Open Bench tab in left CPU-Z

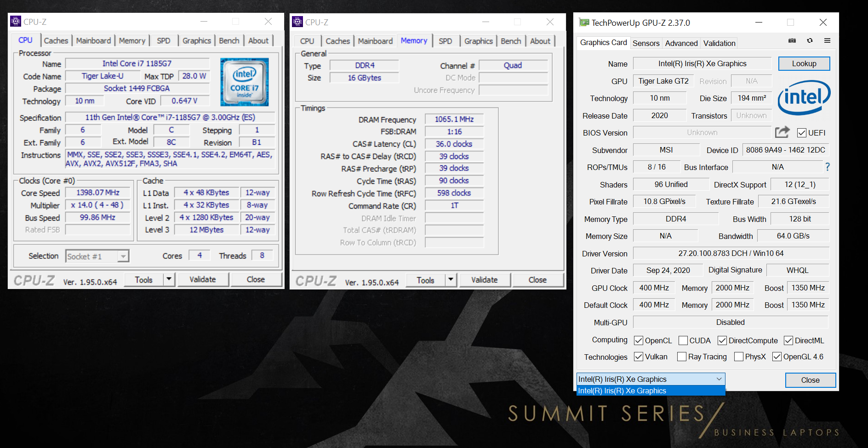click(229, 40)
